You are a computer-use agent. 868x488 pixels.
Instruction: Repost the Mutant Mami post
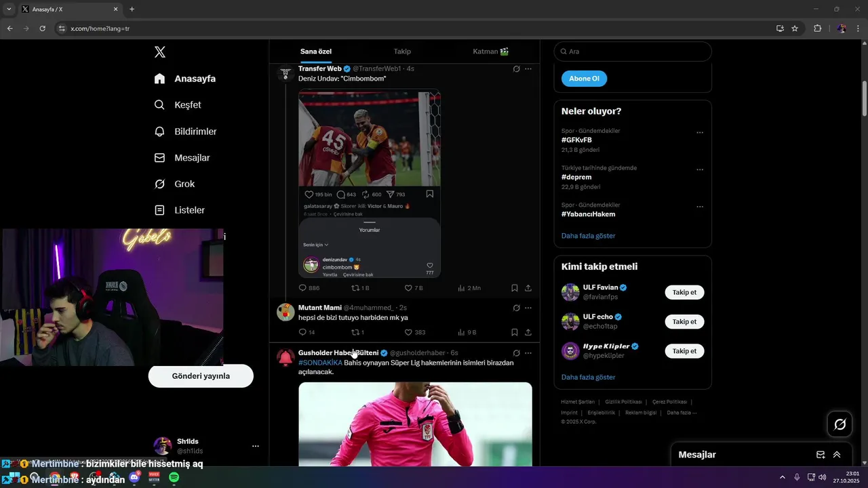point(357,332)
